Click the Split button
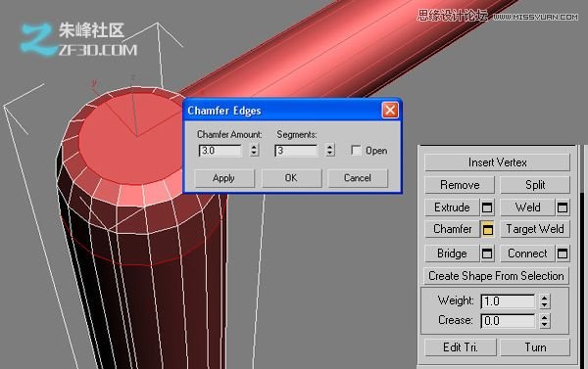The image size is (588, 369). tap(535, 185)
